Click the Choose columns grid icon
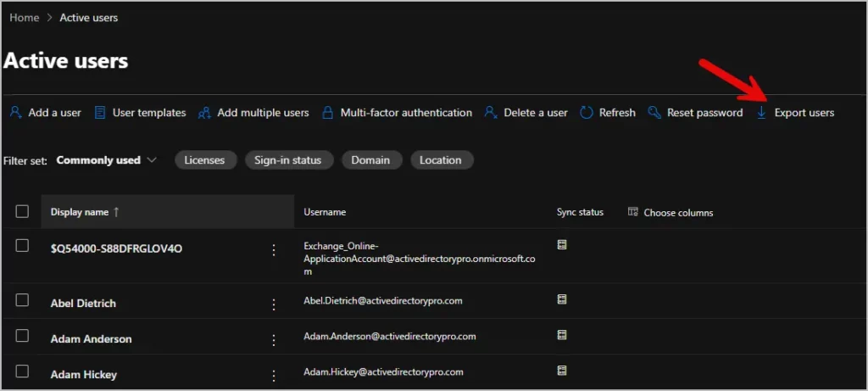 632,212
